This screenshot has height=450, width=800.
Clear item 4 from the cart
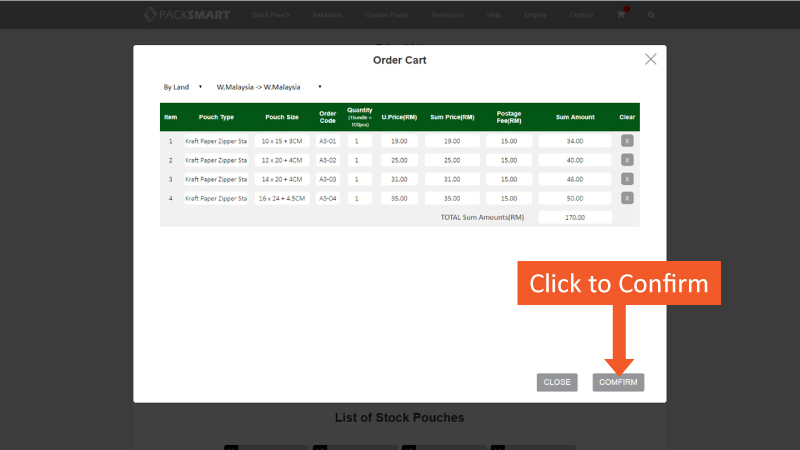(627, 198)
